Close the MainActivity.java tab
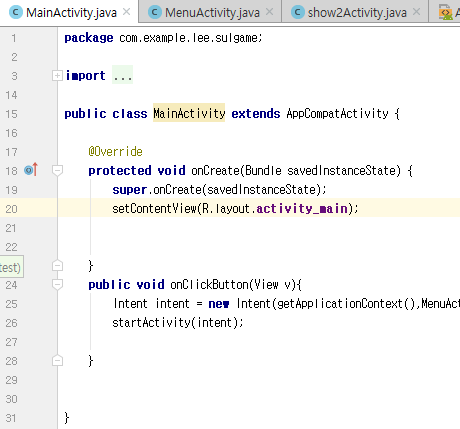Screen dimensions: 460x429 tap(126, 12)
